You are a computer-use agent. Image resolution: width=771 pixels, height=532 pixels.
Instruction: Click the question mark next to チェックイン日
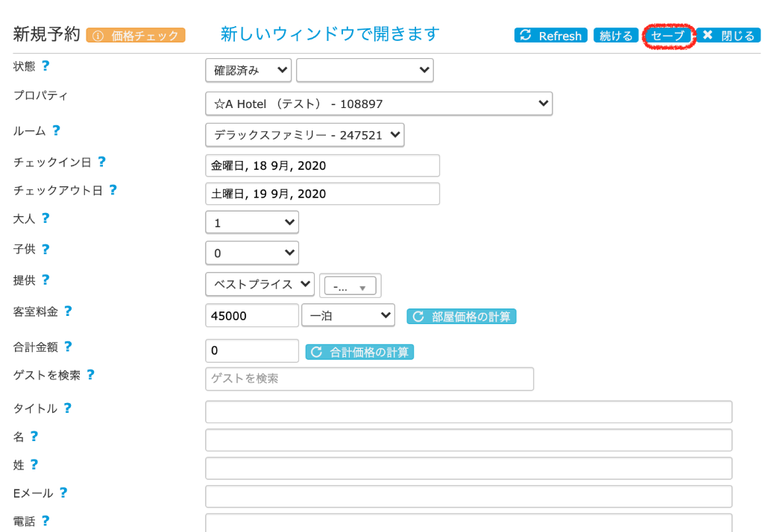(101, 162)
